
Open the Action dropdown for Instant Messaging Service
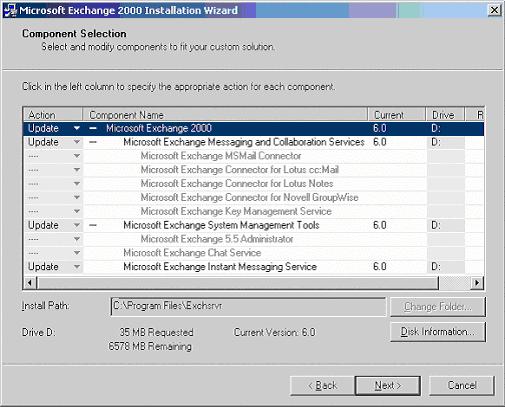click(77, 267)
